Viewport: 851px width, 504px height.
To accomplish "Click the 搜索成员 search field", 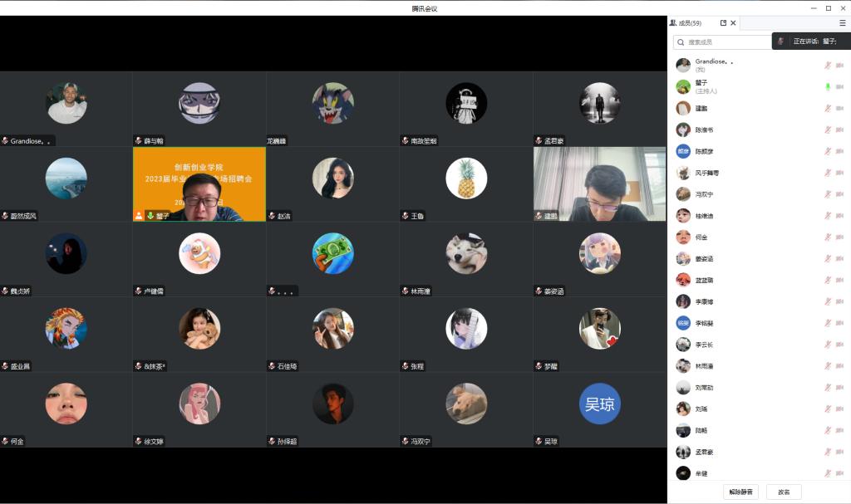I will (721, 42).
